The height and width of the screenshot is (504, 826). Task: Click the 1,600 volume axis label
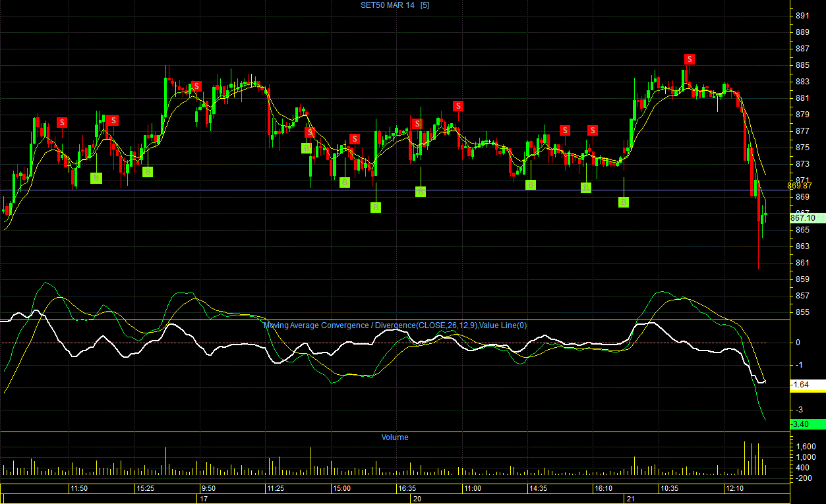[x=806, y=447]
